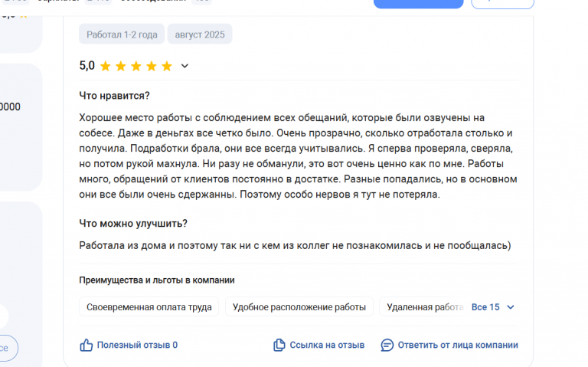Click the blue button in top bar

pos(419,4)
